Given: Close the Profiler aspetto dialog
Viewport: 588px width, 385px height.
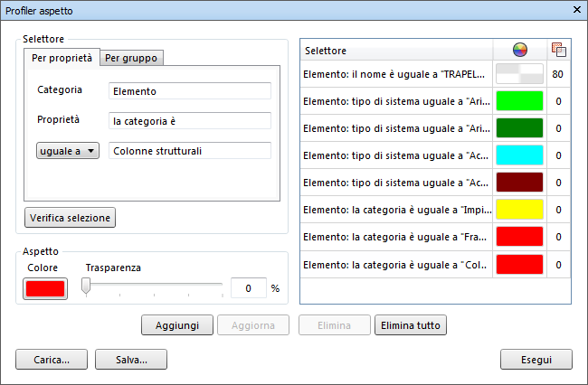Looking at the screenshot, I should (x=576, y=11).
